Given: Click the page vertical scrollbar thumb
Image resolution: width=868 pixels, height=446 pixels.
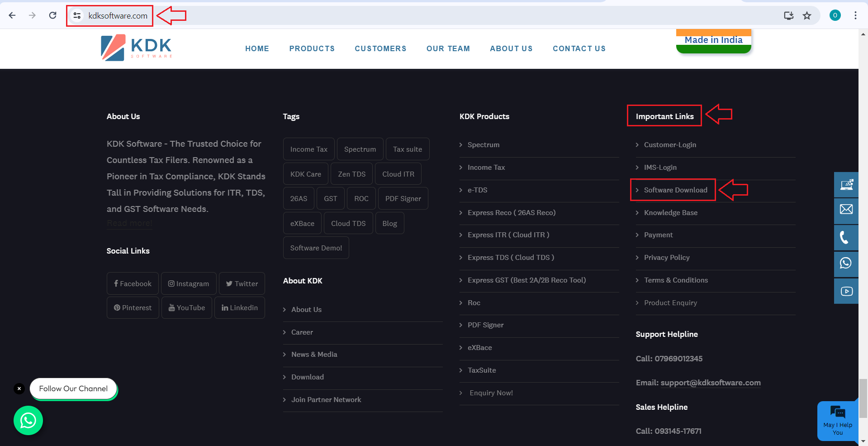Looking at the screenshot, I should 863,398.
